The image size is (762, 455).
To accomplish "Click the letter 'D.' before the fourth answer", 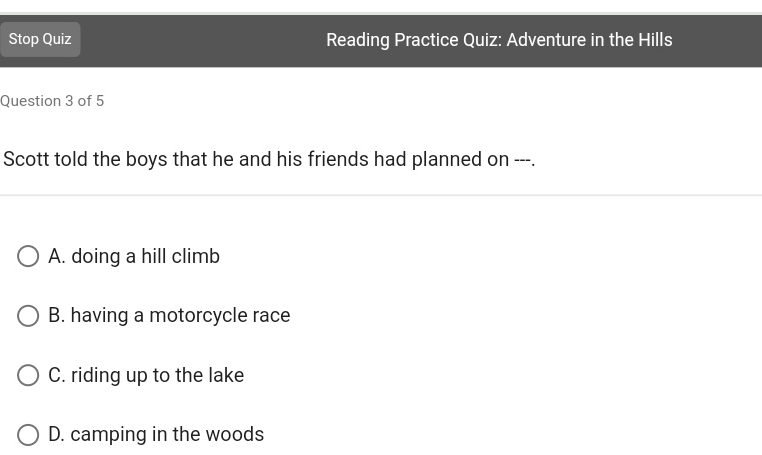I will [x=57, y=435].
